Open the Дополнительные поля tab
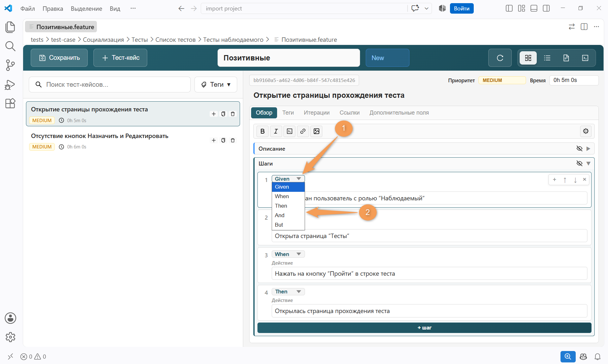Image resolution: width=608 pixels, height=364 pixels. [399, 113]
